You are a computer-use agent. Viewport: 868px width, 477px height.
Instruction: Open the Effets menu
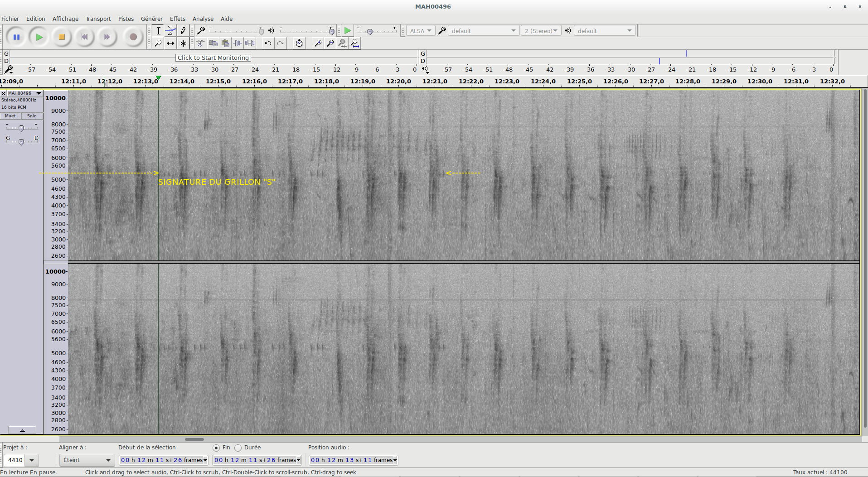[177, 19]
